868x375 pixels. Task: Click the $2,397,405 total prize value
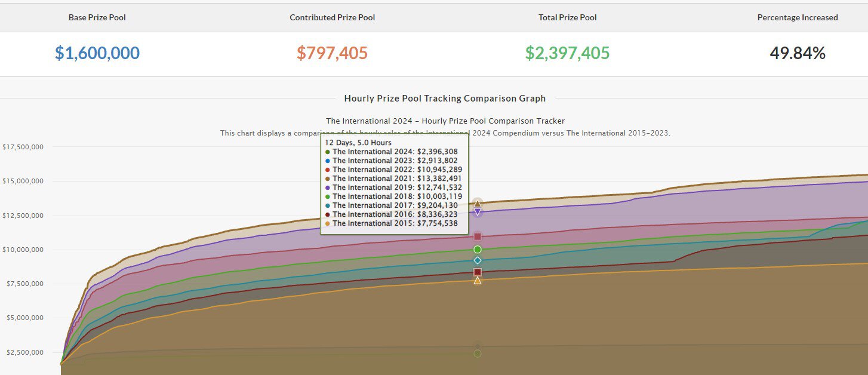[567, 53]
